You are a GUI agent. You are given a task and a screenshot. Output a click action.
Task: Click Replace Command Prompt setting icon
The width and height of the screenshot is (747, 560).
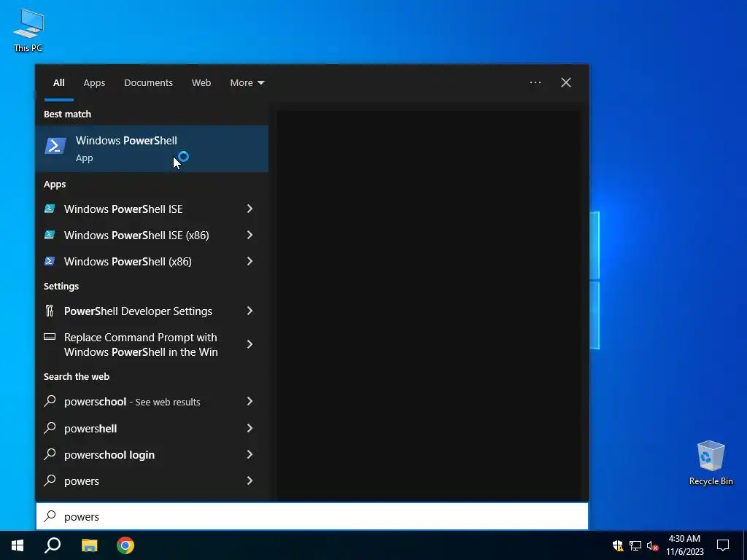50,337
